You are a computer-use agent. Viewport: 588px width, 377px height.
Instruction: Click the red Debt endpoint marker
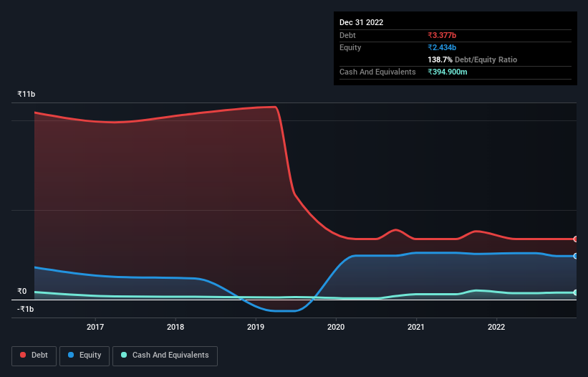click(x=575, y=239)
